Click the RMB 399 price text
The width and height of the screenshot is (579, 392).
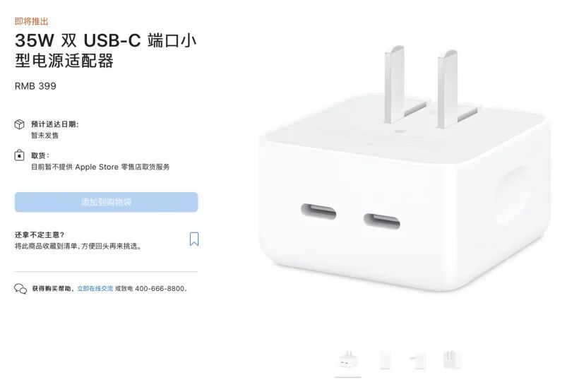pos(35,86)
